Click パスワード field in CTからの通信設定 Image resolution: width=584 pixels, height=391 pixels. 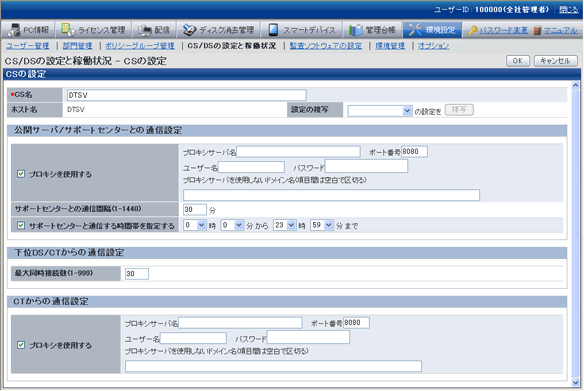308,337
